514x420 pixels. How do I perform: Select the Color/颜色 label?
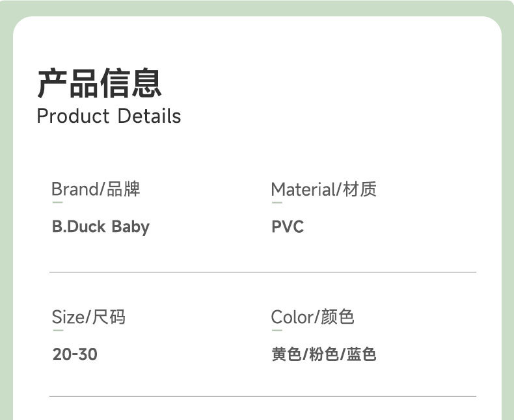point(312,317)
